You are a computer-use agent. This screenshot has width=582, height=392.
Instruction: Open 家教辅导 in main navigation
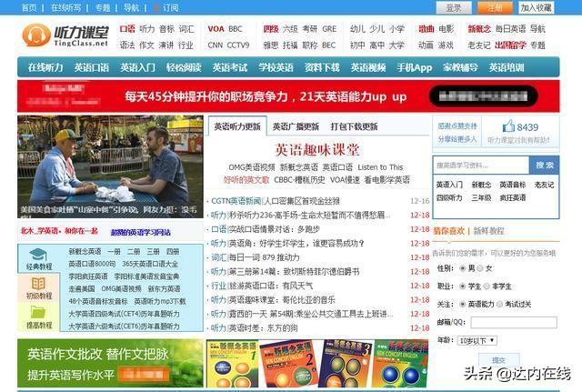461,67
